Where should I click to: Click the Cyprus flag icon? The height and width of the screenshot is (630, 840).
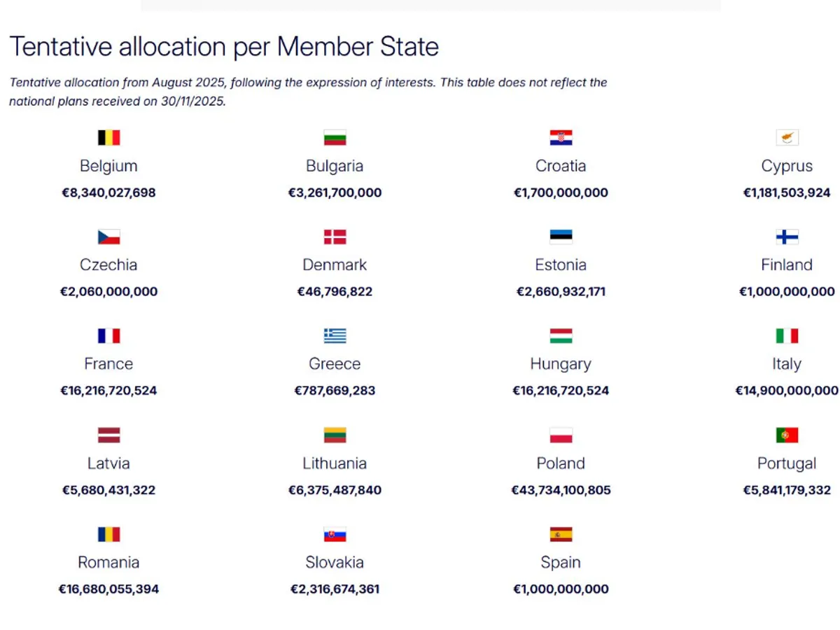click(787, 137)
